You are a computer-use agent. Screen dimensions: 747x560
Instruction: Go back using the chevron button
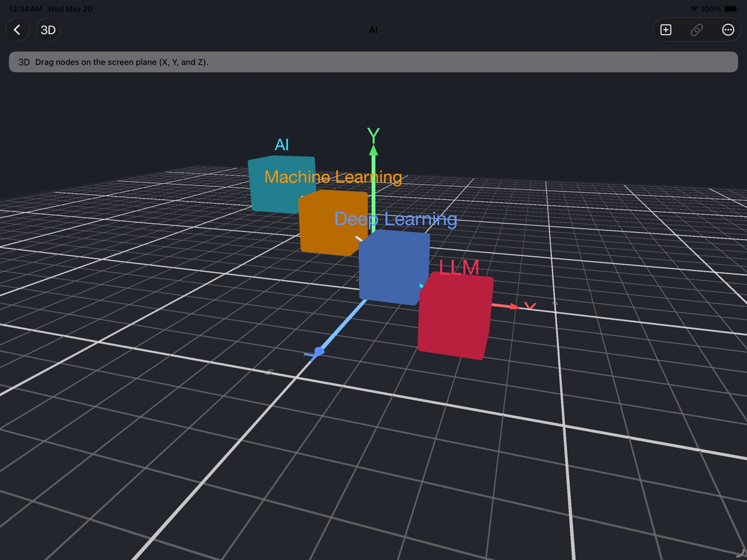point(17,30)
